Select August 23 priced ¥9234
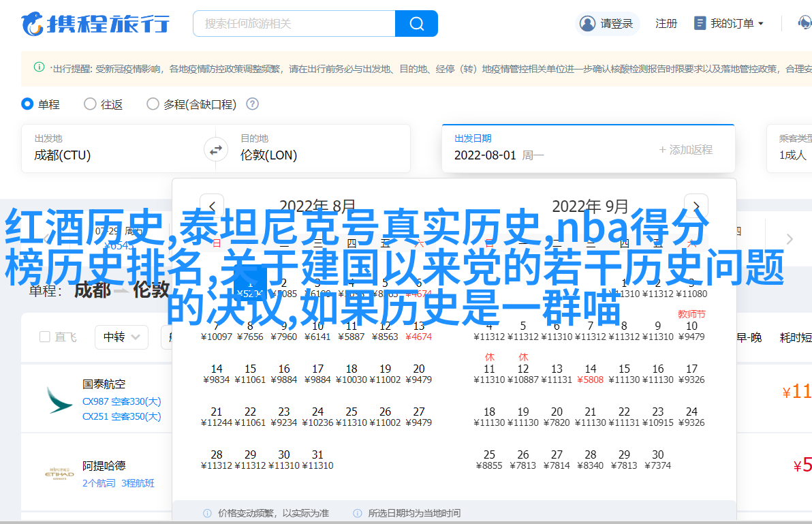The width and height of the screenshot is (812, 524). click(x=284, y=417)
